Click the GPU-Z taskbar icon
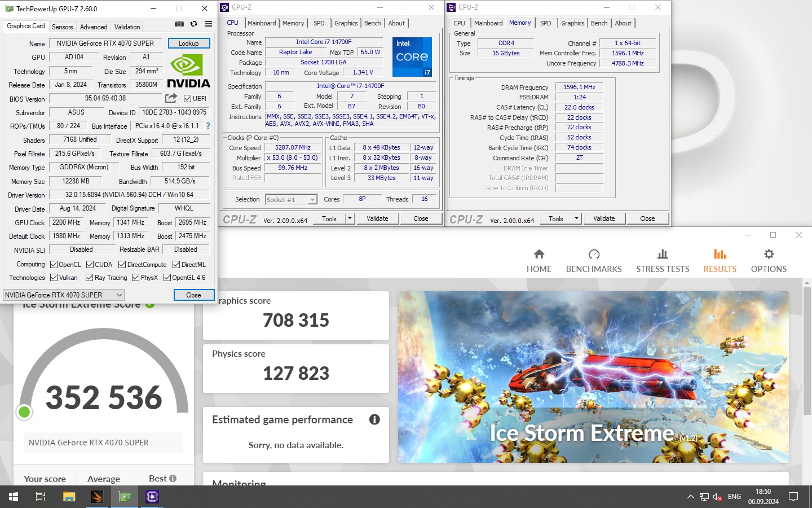812x508 pixels. click(125, 497)
